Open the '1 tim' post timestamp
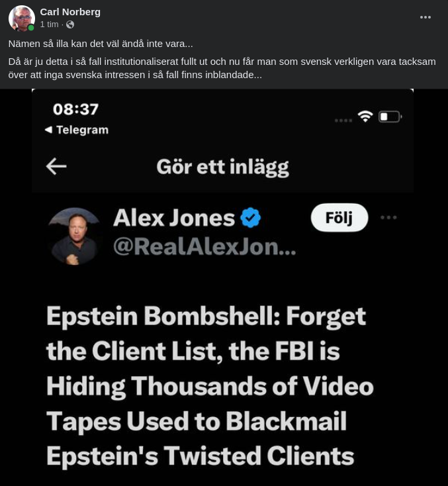The height and width of the screenshot is (486, 448). click(49, 24)
